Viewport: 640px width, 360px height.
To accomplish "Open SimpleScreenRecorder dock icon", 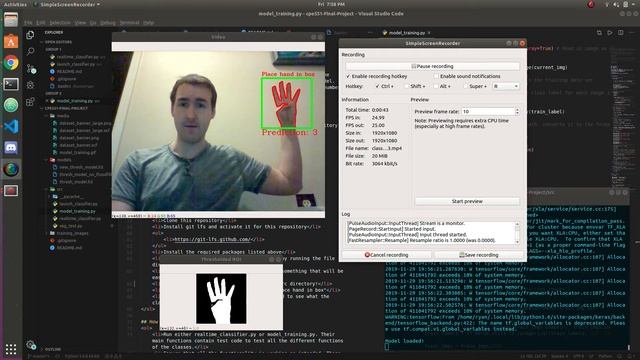I will coord(11,190).
